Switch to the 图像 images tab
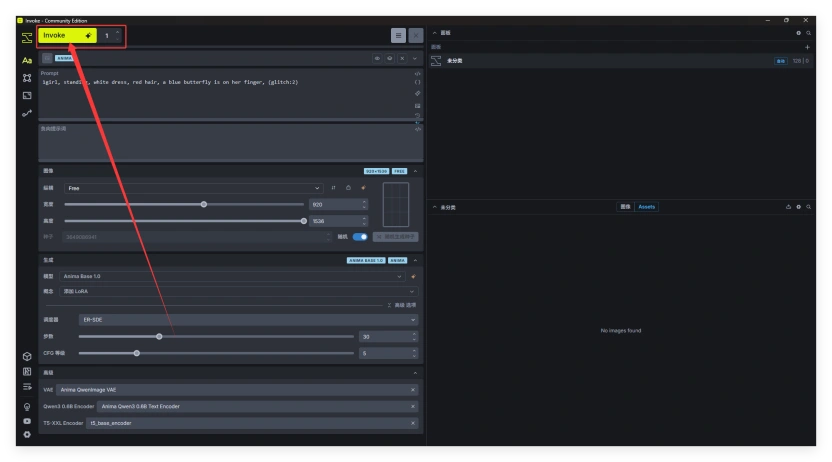 (625, 207)
